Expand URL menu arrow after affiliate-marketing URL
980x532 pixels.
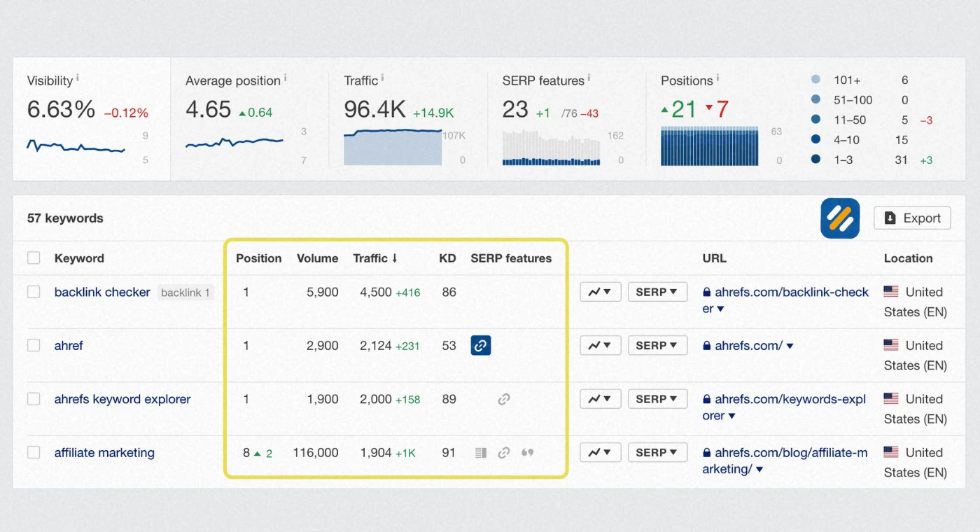coord(759,470)
